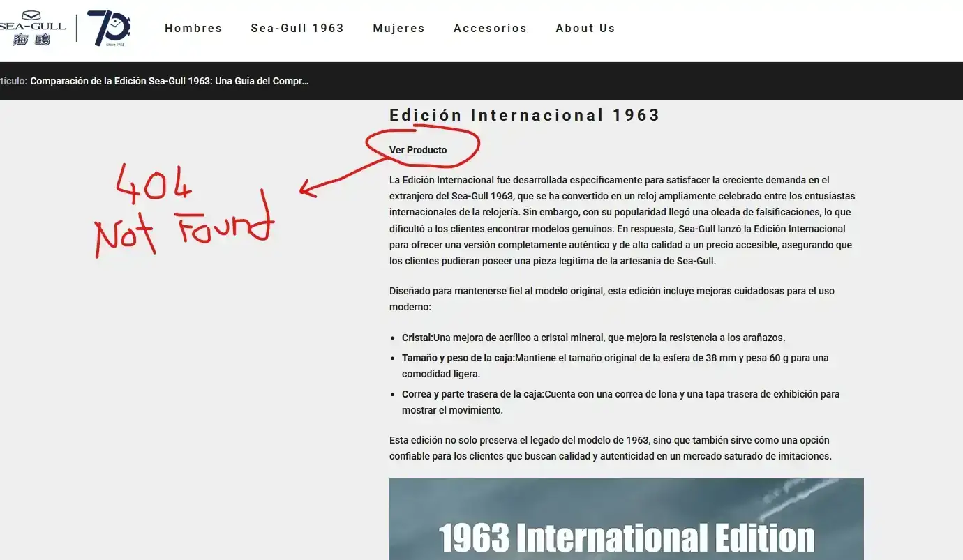Click the handwritten Not Found text
The width and height of the screenshot is (963, 560).
coord(183,229)
